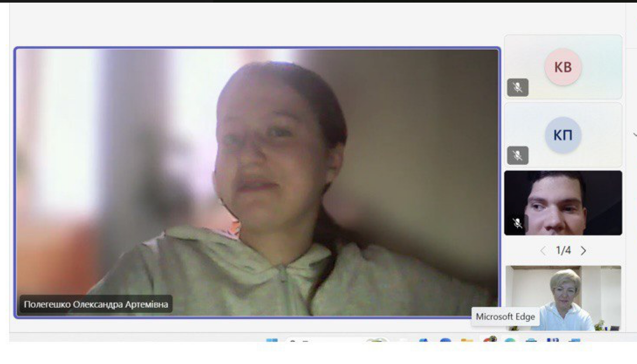Select the КП avatar circle
The height and width of the screenshot is (364, 637).
coord(563,135)
